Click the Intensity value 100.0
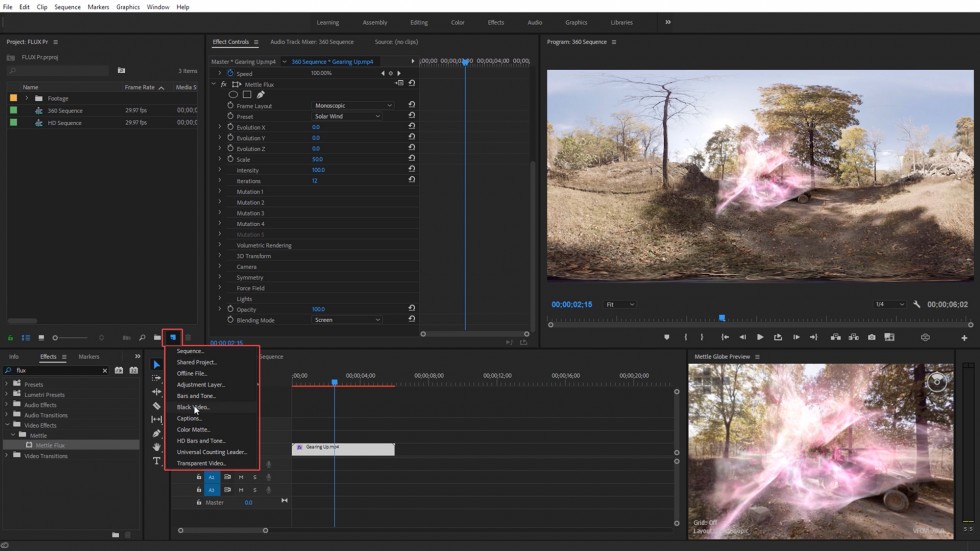 (x=318, y=170)
